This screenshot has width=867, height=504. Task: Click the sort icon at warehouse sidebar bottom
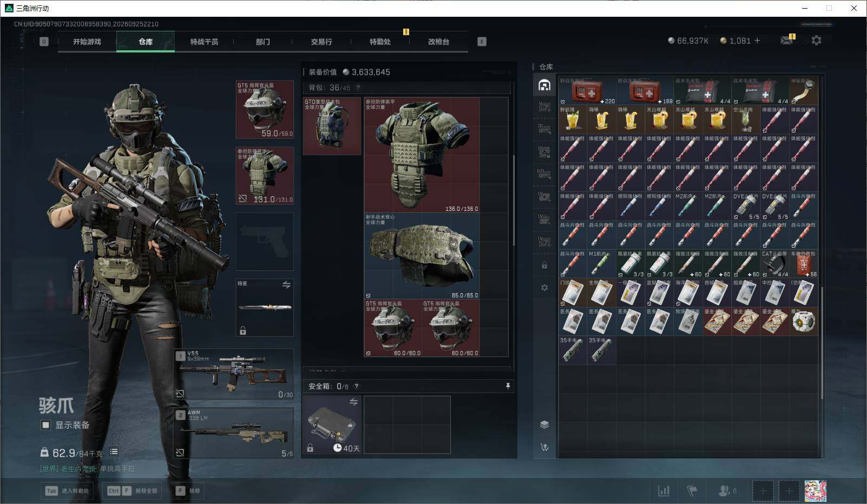544,447
